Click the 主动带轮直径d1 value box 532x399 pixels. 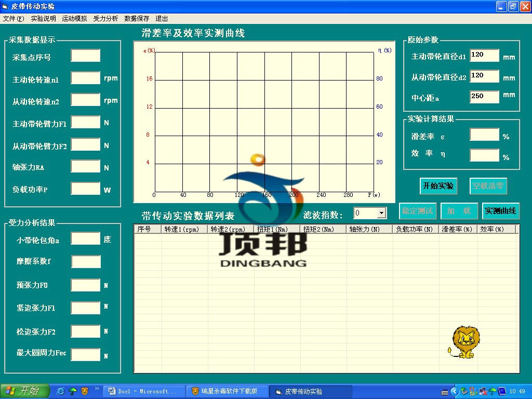tap(484, 56)
